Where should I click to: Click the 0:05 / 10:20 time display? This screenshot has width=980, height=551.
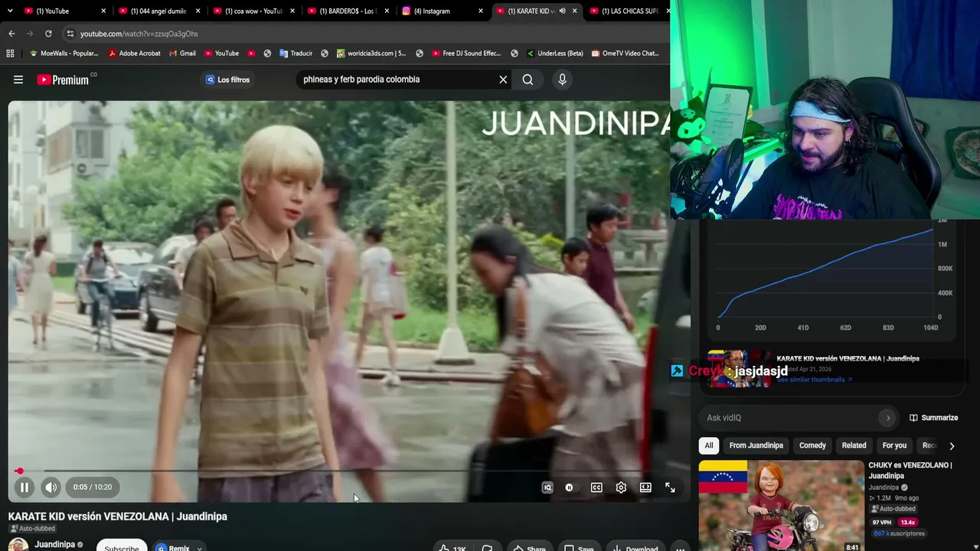[x=93, y=487]
